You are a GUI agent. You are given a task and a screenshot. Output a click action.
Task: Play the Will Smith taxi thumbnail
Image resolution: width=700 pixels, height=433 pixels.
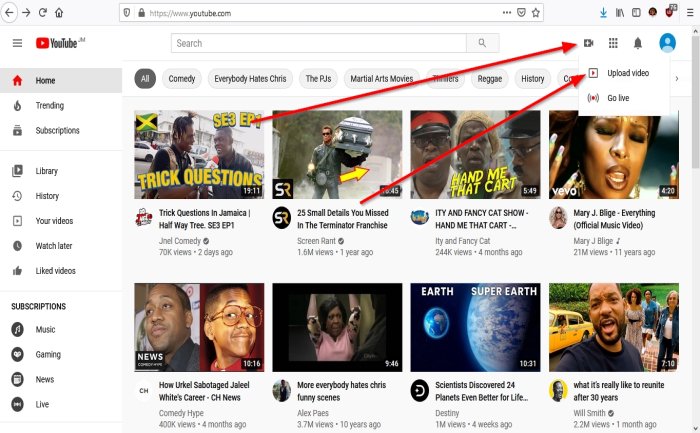click(x=614, y=327)
